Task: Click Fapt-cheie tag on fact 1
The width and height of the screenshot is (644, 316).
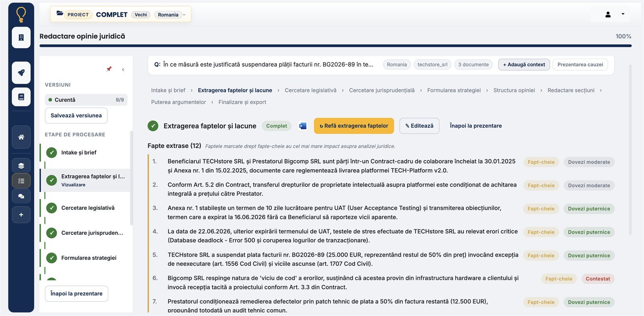Action: coord(541,162)
